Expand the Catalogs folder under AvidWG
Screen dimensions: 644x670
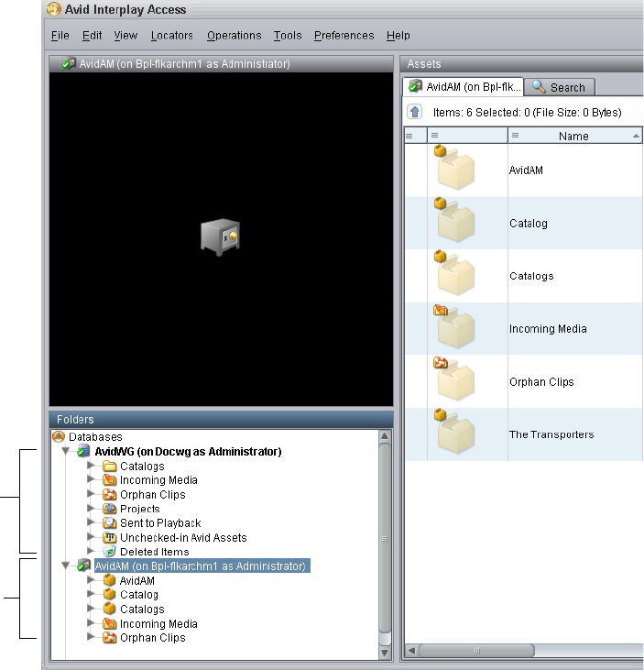91,466
